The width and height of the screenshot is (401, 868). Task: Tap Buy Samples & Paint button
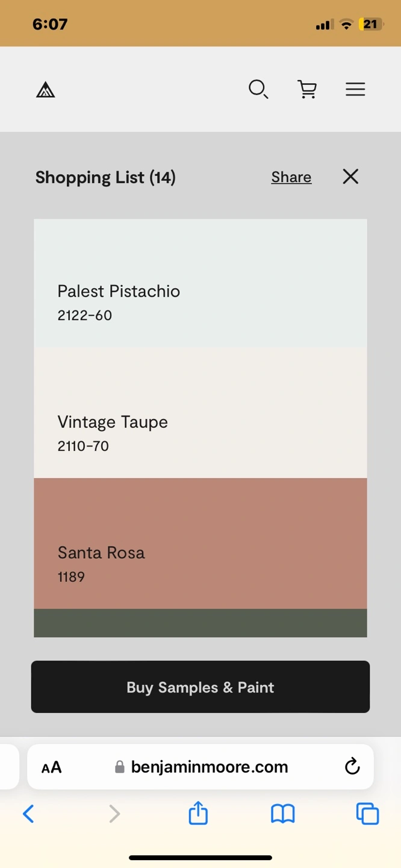[200, 687]
